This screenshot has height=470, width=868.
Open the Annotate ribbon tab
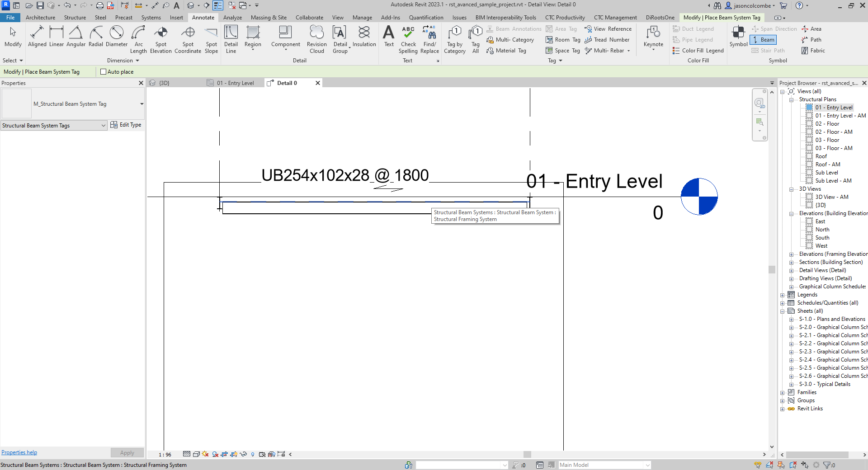203,18
